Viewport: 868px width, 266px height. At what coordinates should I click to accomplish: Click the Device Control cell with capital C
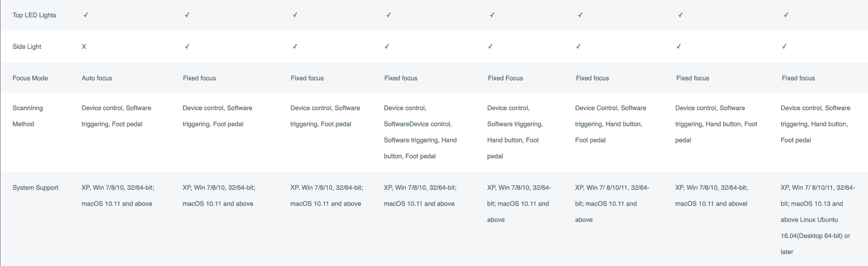point(610,124)
